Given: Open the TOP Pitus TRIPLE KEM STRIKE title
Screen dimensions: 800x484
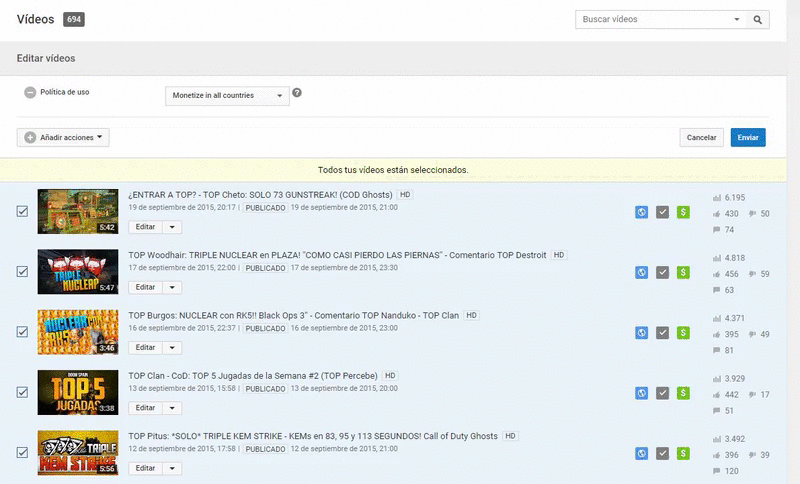Looking at the screenshot, I should (313, 436).
